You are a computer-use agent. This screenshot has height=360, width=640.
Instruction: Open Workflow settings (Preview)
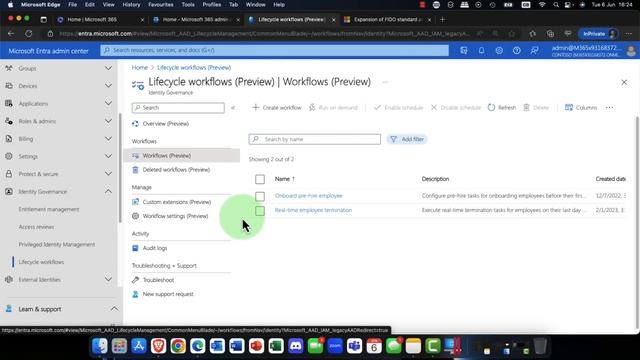tap(175, 216)
